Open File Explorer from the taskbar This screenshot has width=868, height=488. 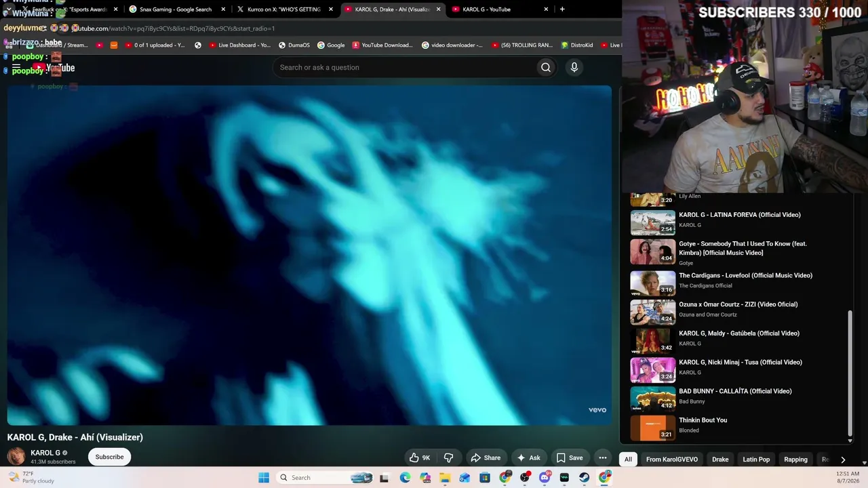[x=445, y=478]
